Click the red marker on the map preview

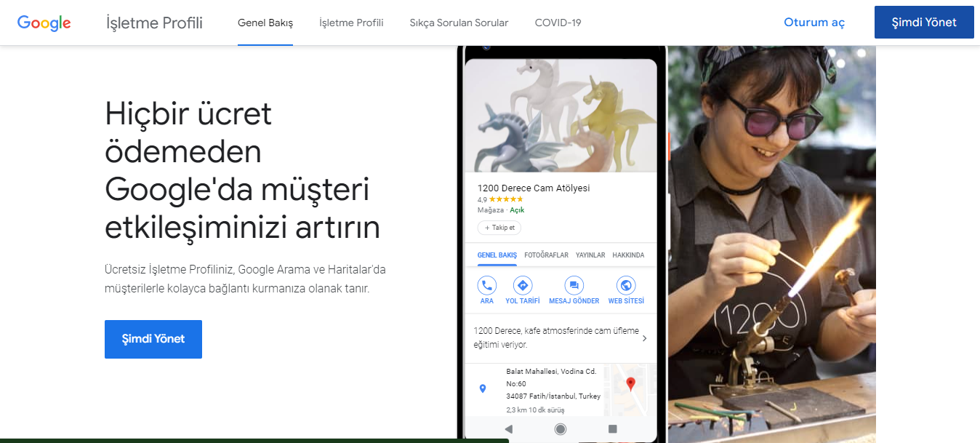point(630,383)
